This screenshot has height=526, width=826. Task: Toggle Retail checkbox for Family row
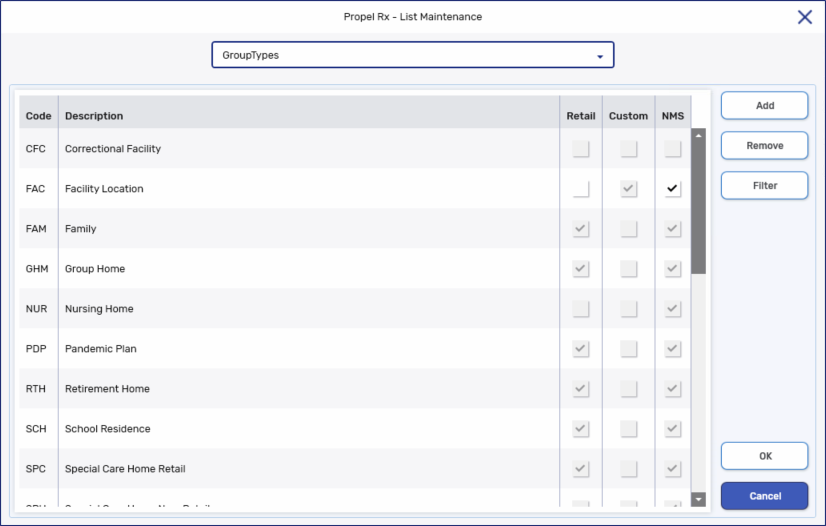click(581, 229)
